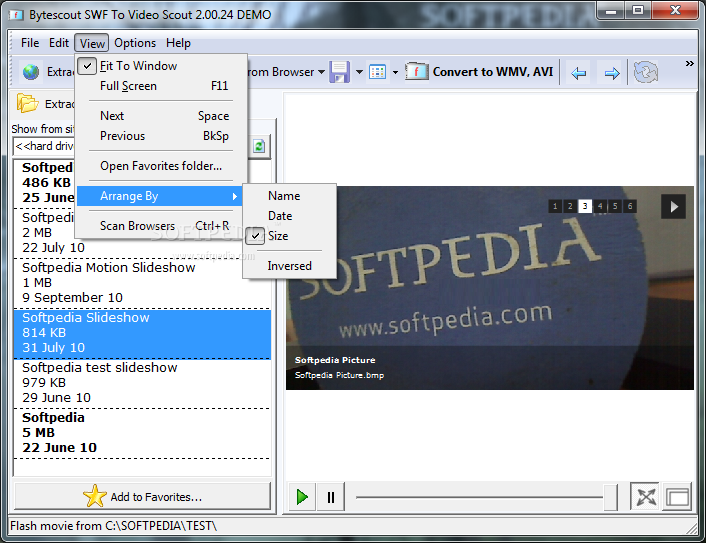The height and width of the screenshot is (543, 706).
Task: Jump to slide 2 in preview
Action: click(570, 206)
